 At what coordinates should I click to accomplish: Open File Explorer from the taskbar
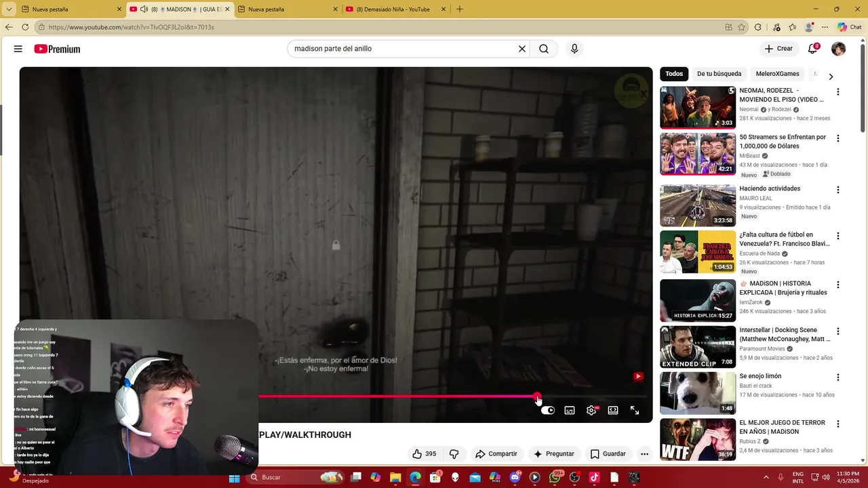pos(395,477)
